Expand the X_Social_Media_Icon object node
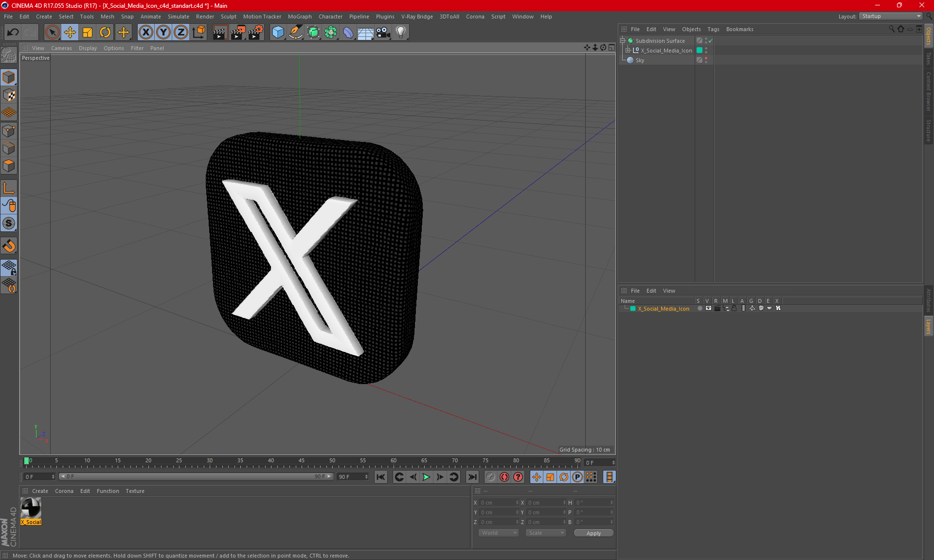The image size is (934, 560). click(628, 51)
